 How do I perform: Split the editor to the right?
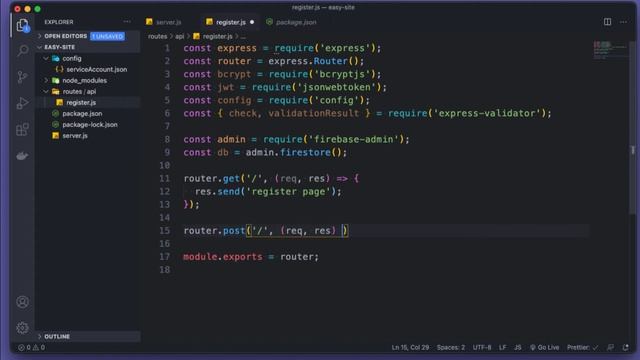tap(607, 22)
